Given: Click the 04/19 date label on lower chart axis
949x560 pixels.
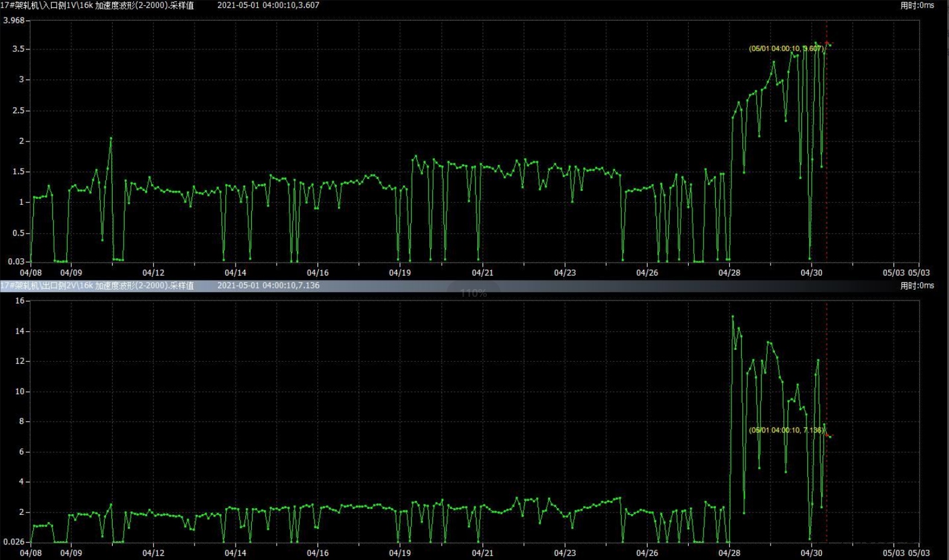Looking at the screenshot, I should pos(399,553).
